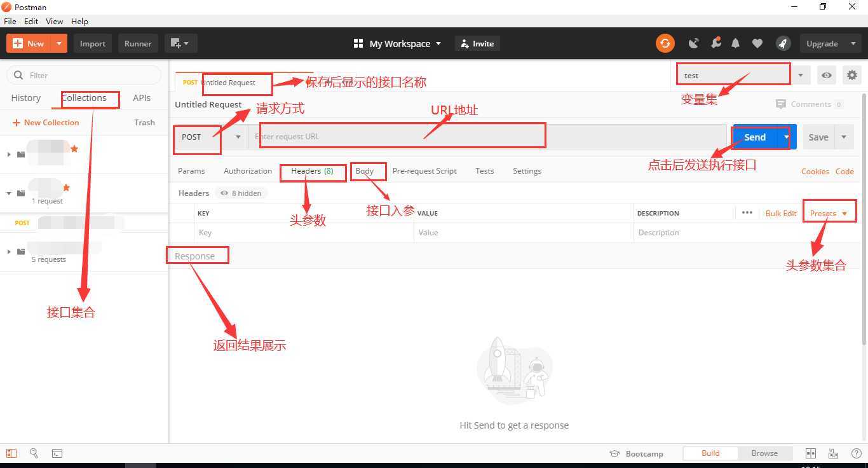
Task: Open the Help menu
Action: (x=79, y=21)
